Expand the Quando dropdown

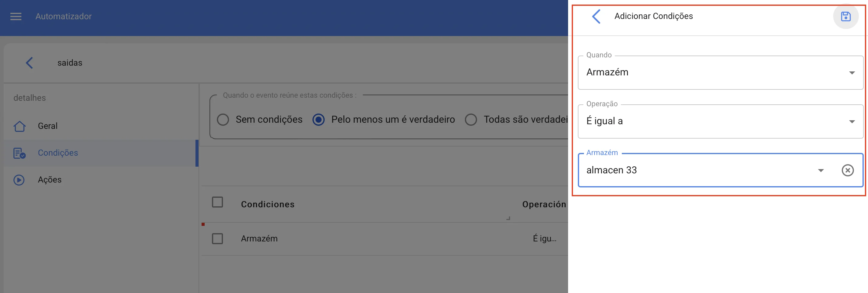tap(720, 73)
